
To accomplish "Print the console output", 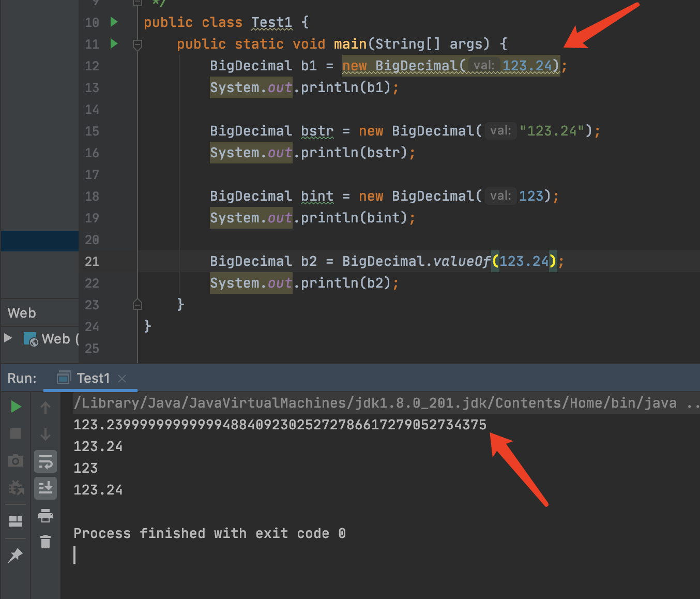I will (x=45, y=515).
